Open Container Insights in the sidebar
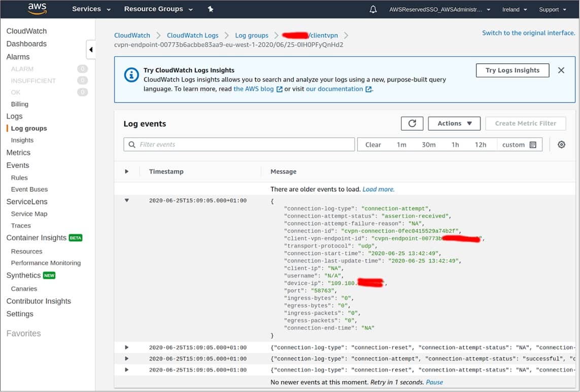Screen dimensions: 580x392 tap(36, 238)
